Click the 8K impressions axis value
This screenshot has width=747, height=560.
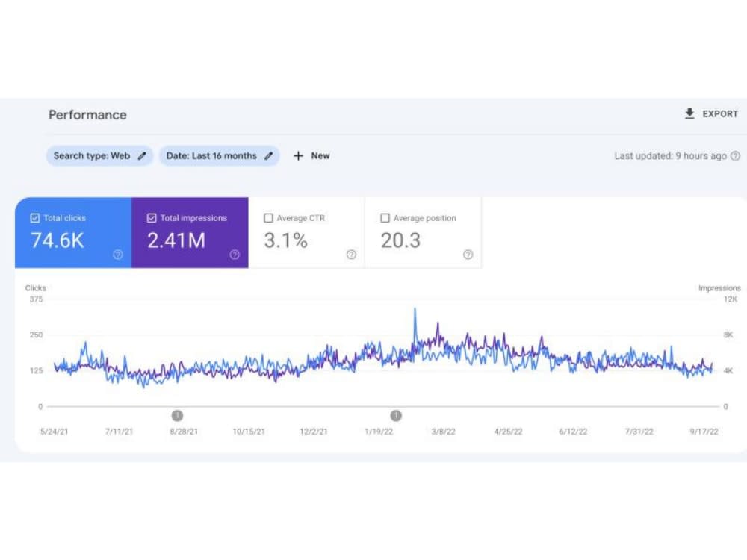tap(728, 335)
